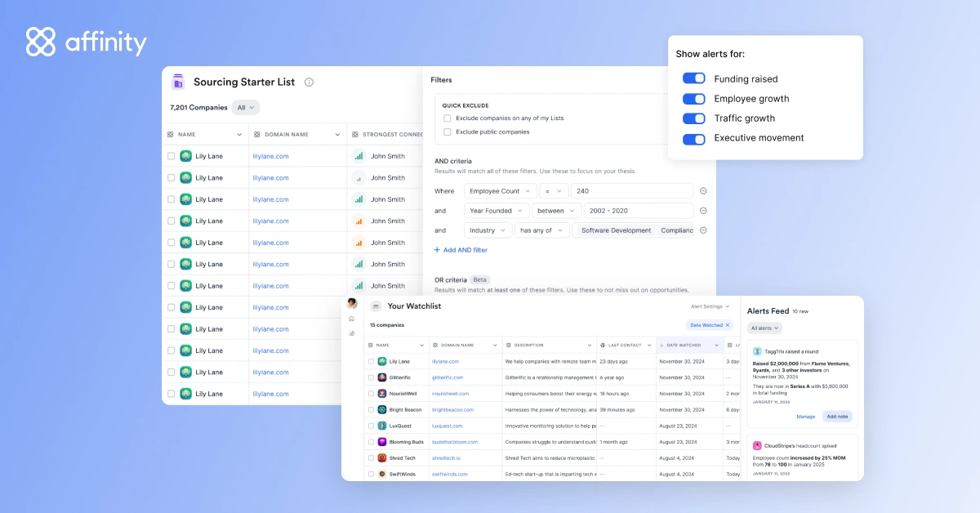
Task: Check Exclude public companies
Action: click(448, 132)
